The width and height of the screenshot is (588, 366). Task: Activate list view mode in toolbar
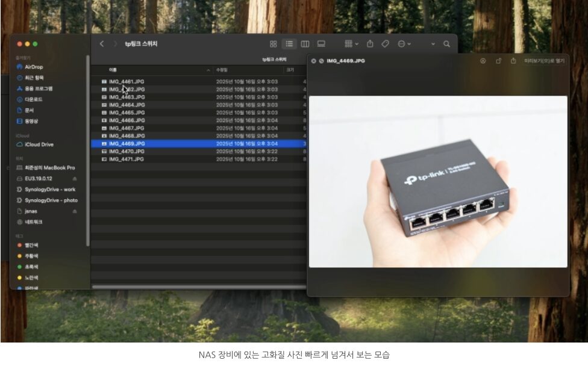point(289,44)
